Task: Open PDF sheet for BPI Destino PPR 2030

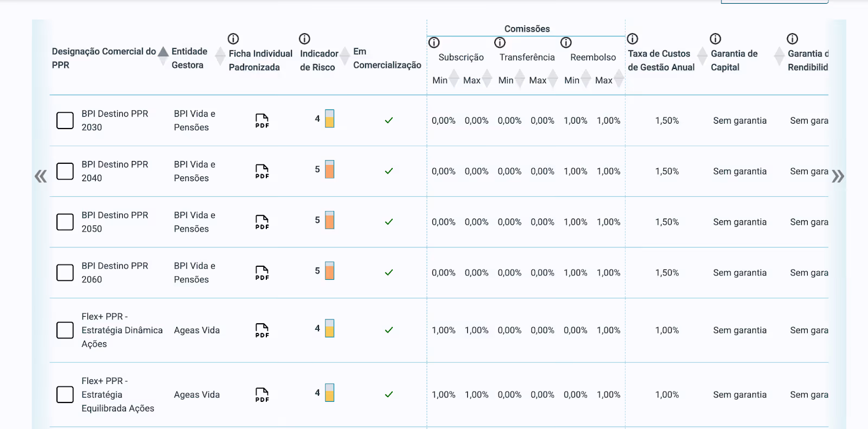Action: coord(262,120)
